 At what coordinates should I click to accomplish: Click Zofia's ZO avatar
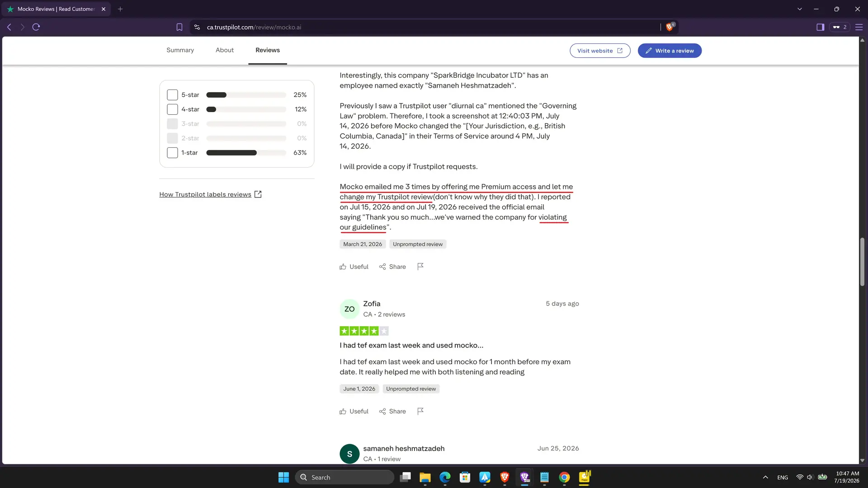[x=349, y=309]
